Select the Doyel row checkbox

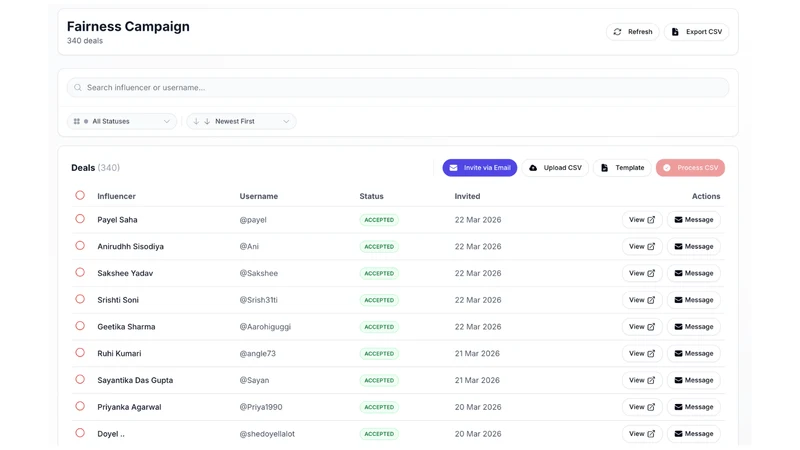(80, 433)
